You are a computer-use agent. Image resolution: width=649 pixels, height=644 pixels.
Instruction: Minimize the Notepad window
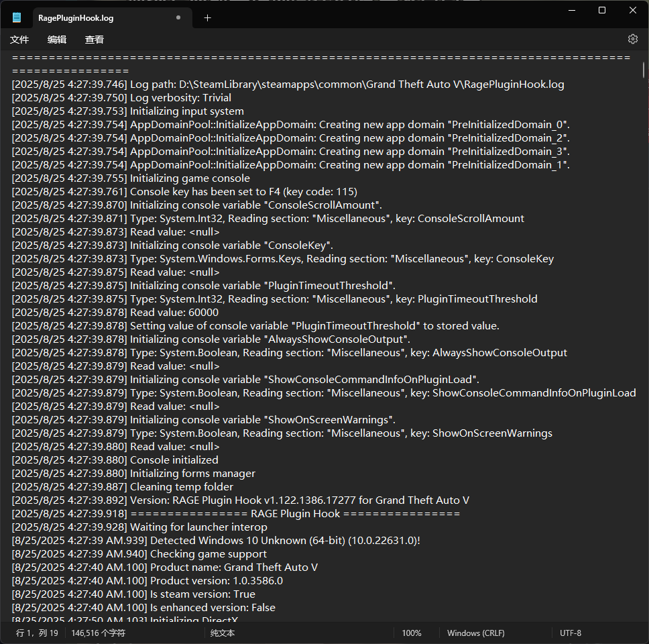point(572,10)
